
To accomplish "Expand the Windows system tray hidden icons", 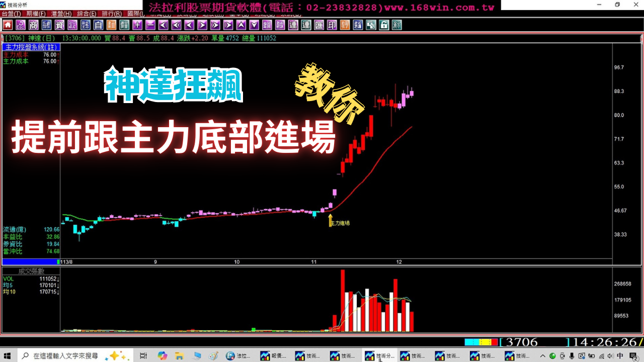I will [x=542, y=355].
